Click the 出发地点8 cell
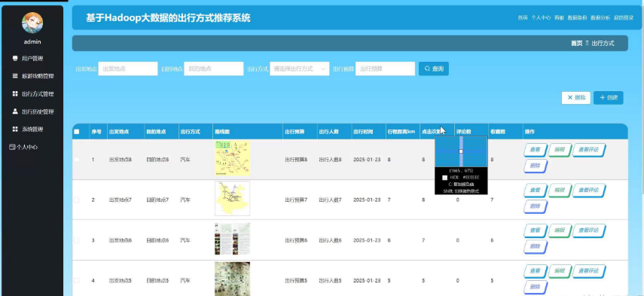 click(121, 159)
